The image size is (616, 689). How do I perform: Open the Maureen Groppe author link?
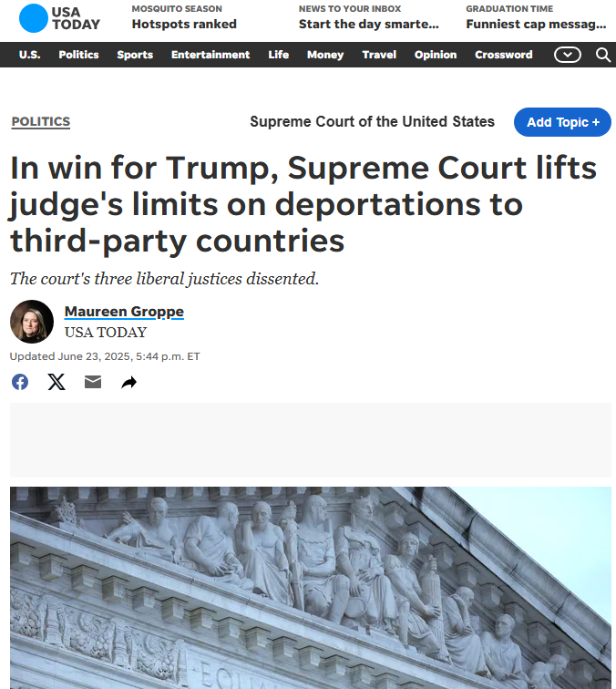click(x=124, y=311)
